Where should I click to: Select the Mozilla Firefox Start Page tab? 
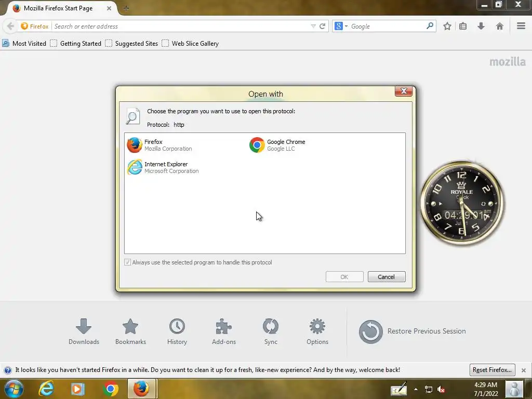[x=58, y=8]
